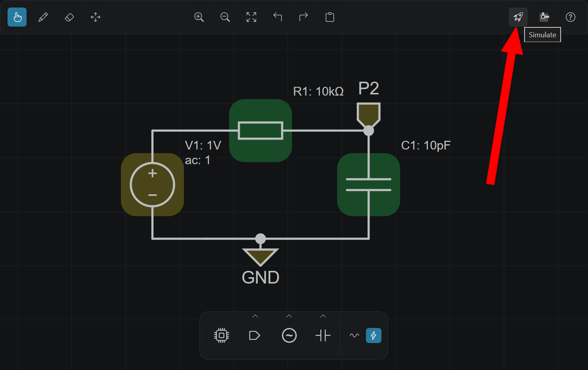588x370 pixels.
Task: Open the help question mark
Action: click(571, 17)
